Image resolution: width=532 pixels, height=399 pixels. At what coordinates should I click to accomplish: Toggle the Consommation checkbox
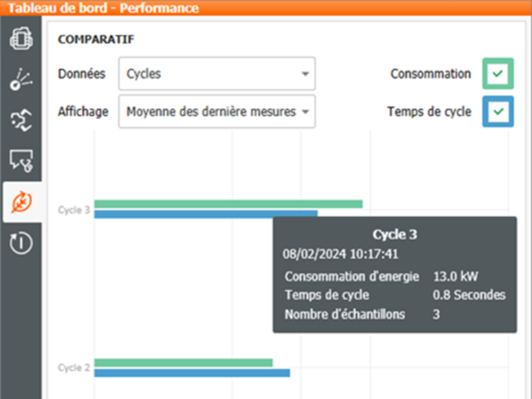[498, 74]
